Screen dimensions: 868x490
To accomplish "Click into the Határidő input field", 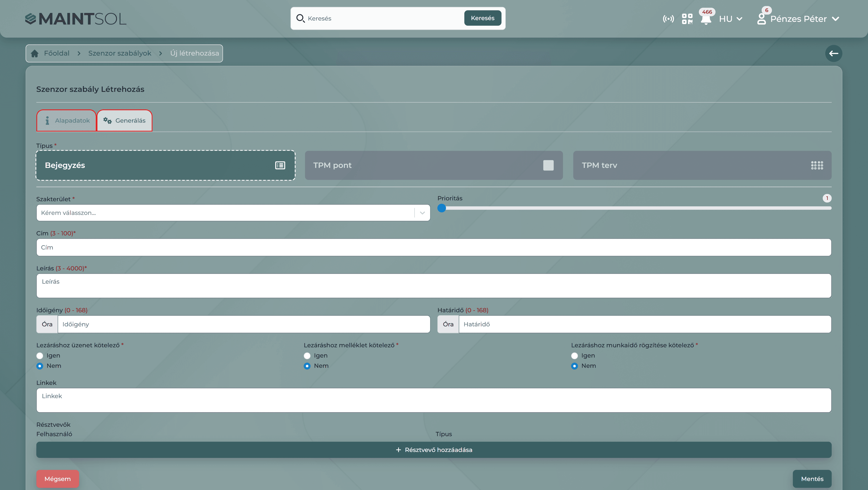I will pos(645,324).
